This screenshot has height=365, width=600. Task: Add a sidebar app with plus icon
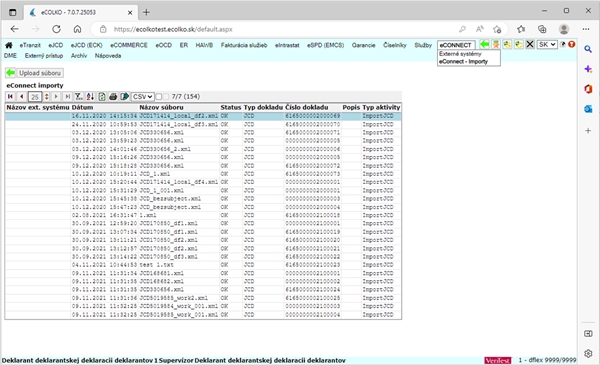[588, 131]
